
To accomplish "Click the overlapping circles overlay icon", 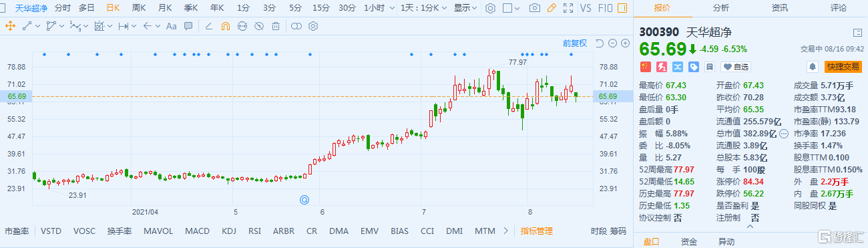I will (296, 26).
